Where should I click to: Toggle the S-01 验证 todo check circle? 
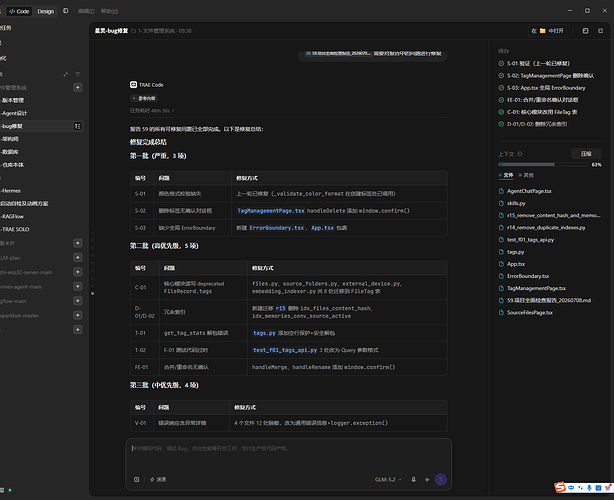[501, 63]
